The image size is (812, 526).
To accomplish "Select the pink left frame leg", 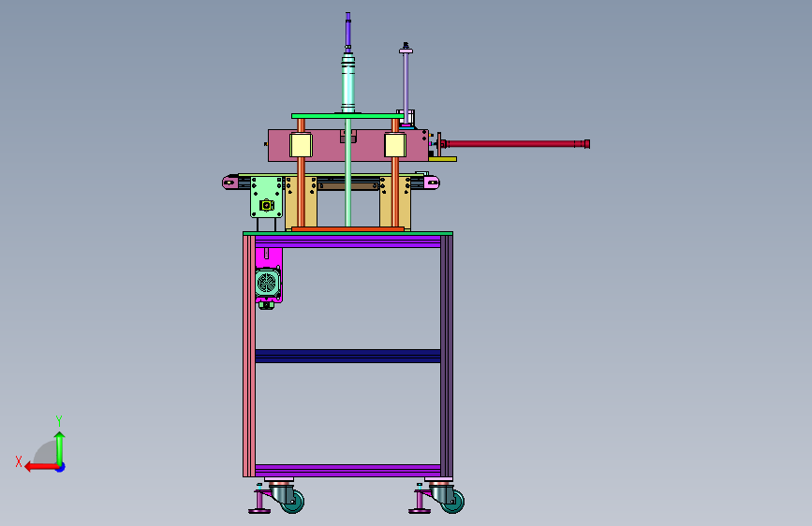I will click(x=249, y=356).
